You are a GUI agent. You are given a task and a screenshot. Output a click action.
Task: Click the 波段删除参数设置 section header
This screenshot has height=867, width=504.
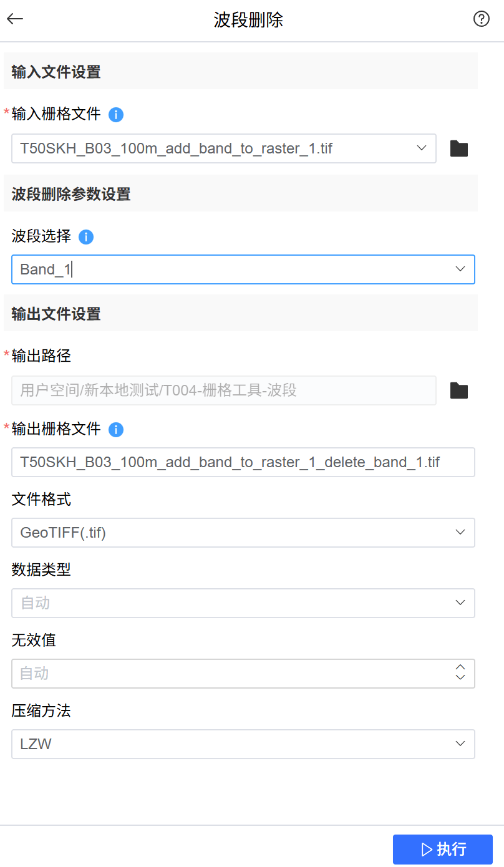click(71, 194)
